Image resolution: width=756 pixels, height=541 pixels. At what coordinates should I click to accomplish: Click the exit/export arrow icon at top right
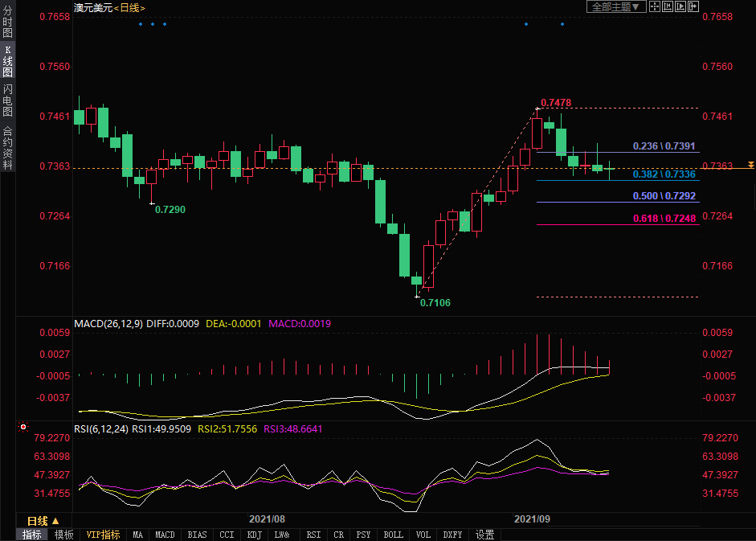click(693, 6)
